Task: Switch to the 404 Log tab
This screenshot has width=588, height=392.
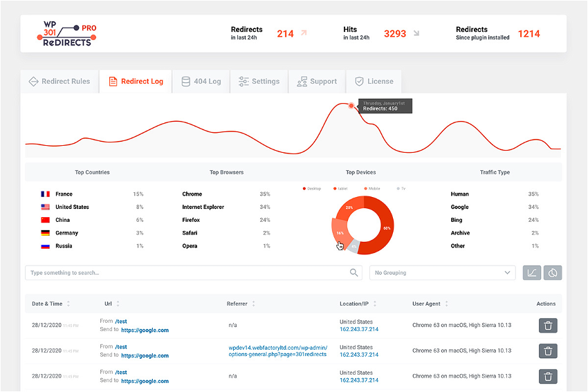Action: (x=201, y=82)
